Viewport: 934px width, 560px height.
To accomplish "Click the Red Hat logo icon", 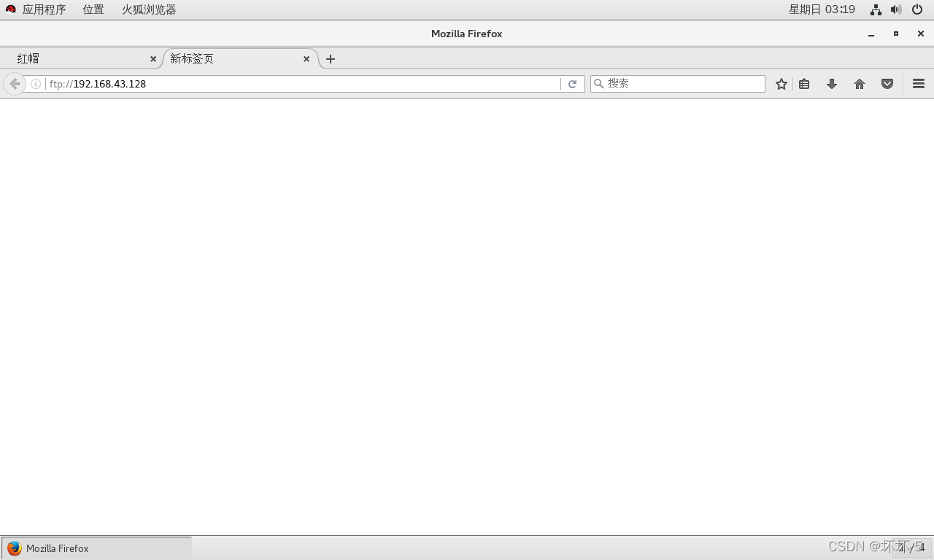I will coord(11,9).
